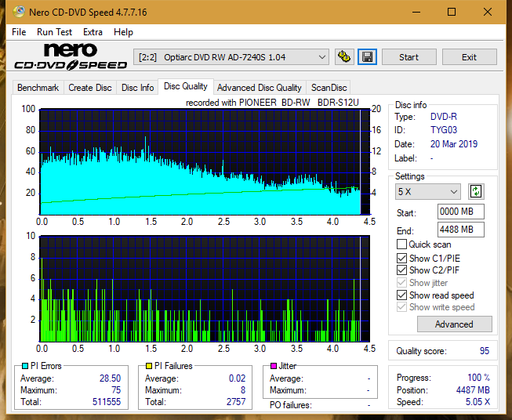
Task: Click the Exit button
Action: [469, 57]
